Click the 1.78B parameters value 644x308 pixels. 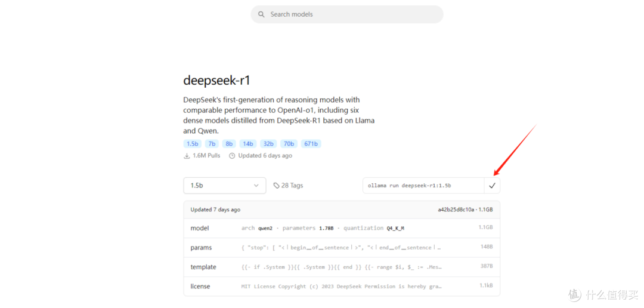326,228
